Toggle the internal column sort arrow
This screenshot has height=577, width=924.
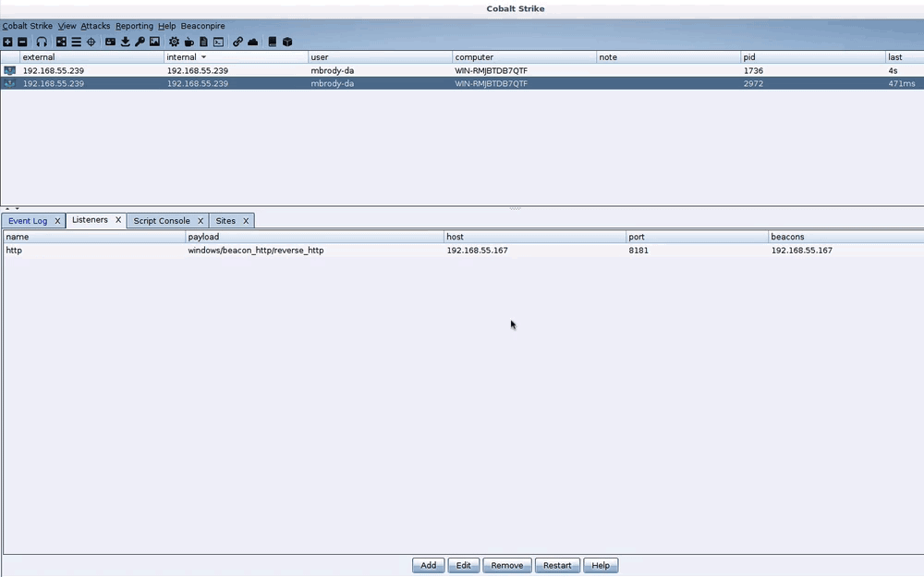(x=204, y=57)
